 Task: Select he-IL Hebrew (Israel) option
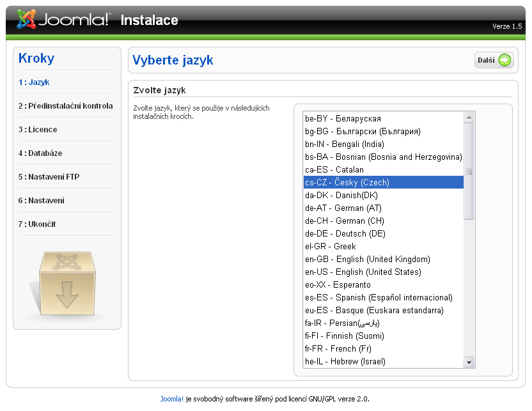pyautogui.click(x=384, y=362)
